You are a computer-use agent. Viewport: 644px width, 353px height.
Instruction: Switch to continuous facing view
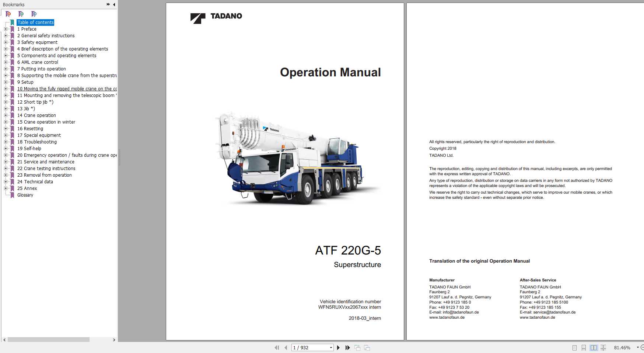[x=603, y=347]
